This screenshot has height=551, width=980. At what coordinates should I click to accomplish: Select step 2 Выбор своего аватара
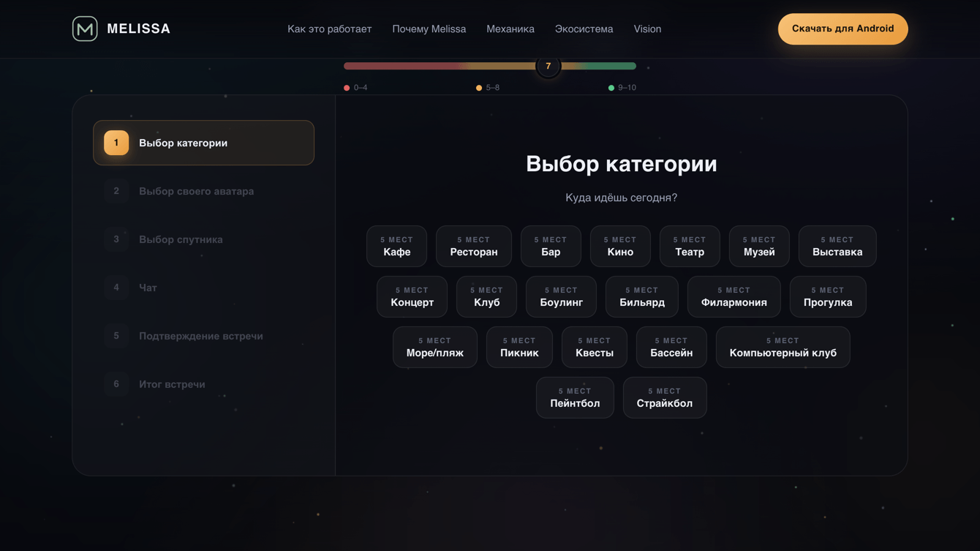pyautogui.click(x=203, y=191)
